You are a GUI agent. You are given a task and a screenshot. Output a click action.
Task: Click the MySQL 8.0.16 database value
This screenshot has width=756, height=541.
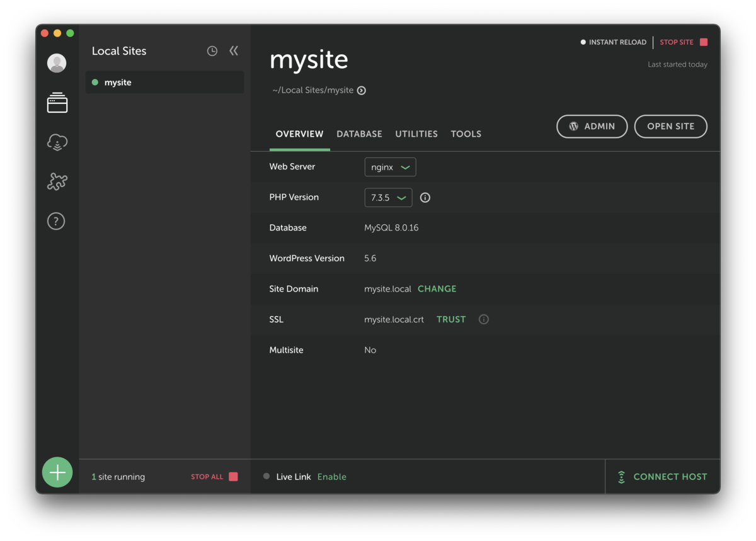tap(391, 228)
